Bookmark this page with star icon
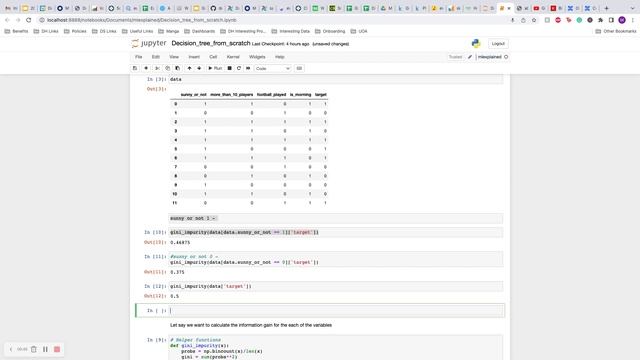The width and height of the screenshot is (640, 360). [534, 20]
